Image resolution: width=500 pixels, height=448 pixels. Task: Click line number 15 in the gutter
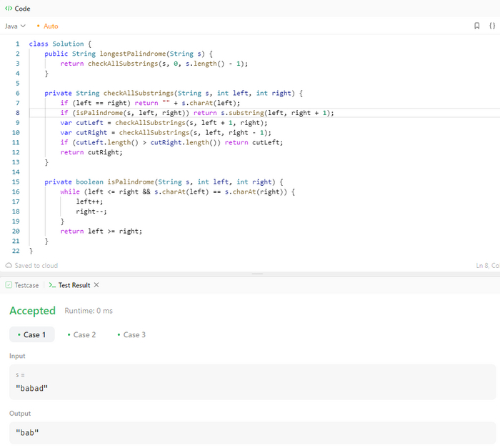pyautogui.click(x=16, y=182)
